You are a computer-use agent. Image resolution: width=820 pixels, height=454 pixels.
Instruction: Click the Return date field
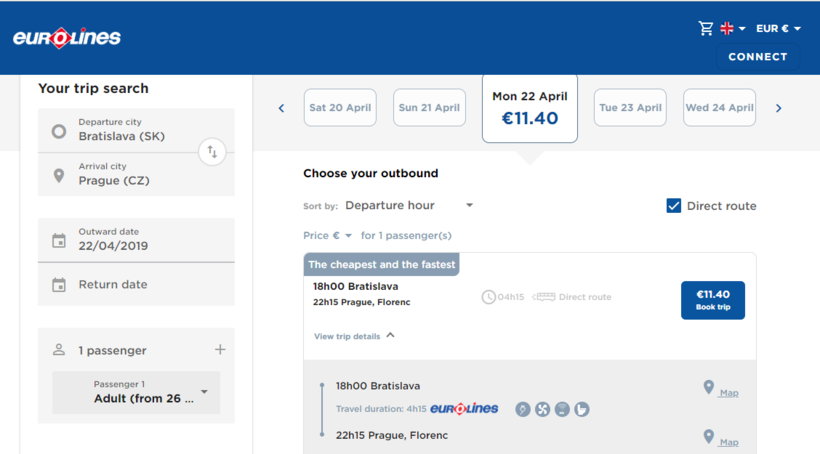click(136, 285)
